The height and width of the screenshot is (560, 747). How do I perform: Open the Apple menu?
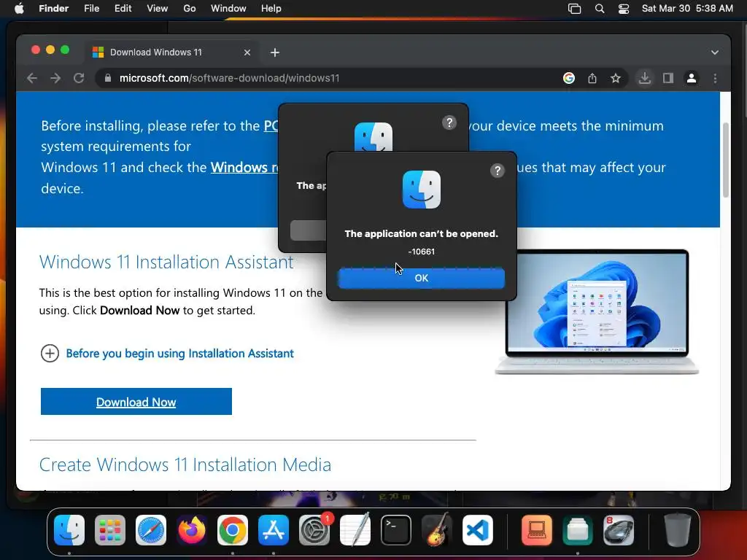pos(19,9)
